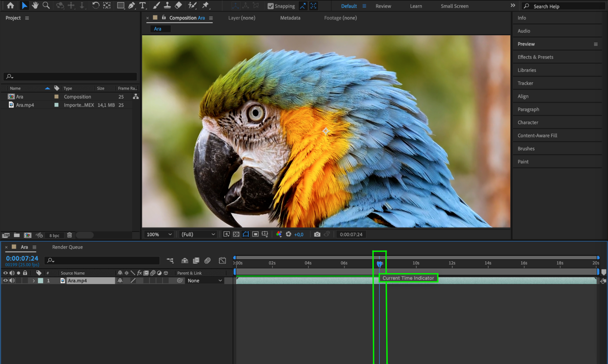The width and height of the screenshot is (608, 364).
Task: Open the 100% magnification dropdown
Action: [159, 234]
